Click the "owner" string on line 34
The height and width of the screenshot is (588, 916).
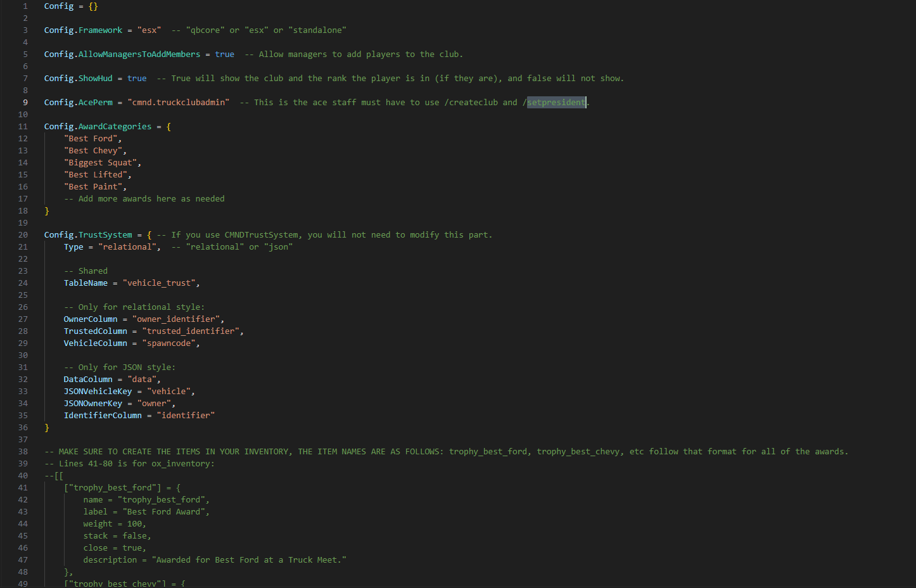click(x=154, y=404)
